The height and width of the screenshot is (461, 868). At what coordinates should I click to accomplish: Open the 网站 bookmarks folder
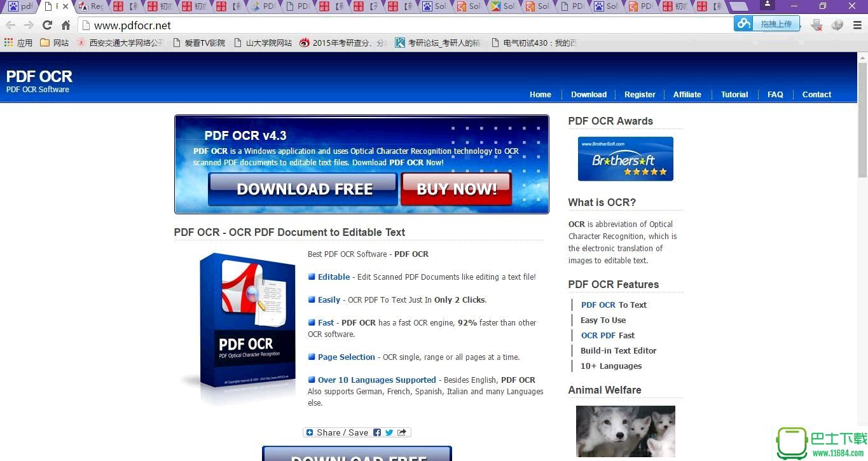(x=55, y=43)
